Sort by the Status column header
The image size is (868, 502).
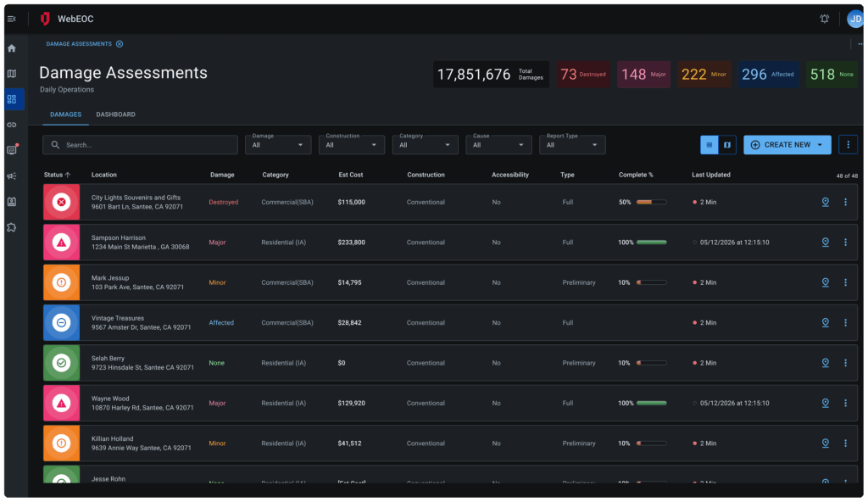tap(57, 175)
